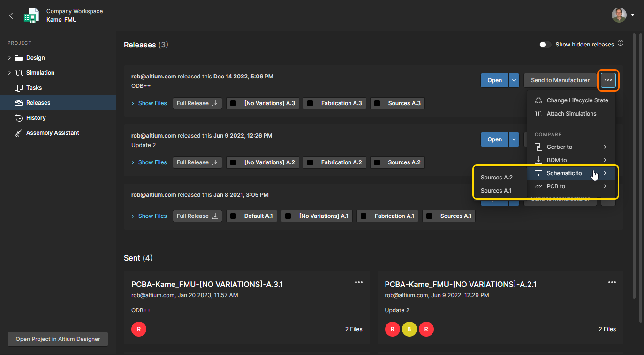Viewport: 644px width, 355px height.
Task: Click Open Project in Altium Designer
Action: (x=58, y=339)
